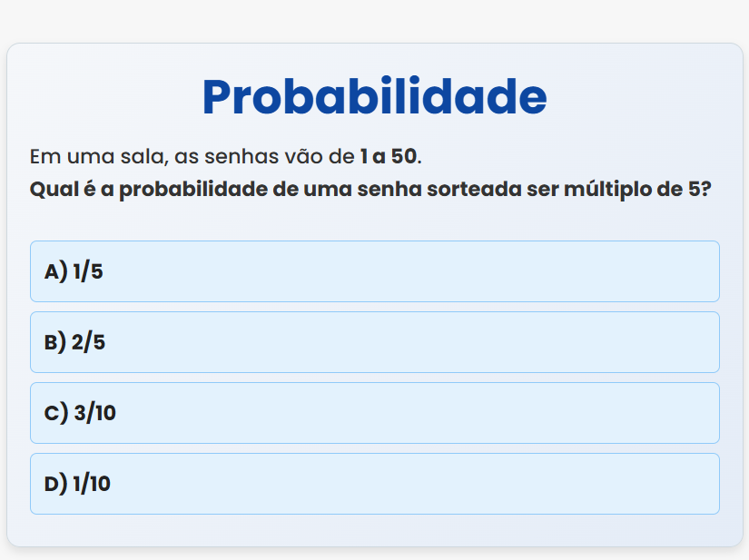Click the "D)" letter label
Viewport: 749px width, 560px height.
click(x=55, y=484)
